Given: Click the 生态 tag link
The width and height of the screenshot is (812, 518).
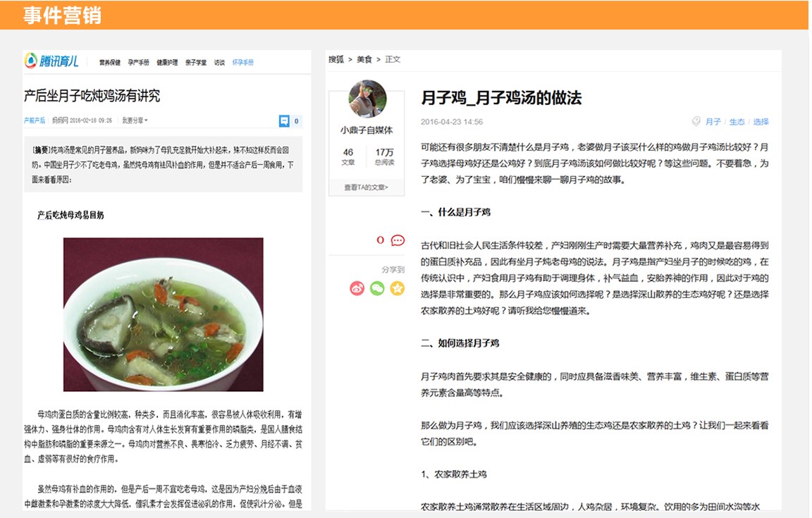Looking at the screenshot, I should (737, 122).
